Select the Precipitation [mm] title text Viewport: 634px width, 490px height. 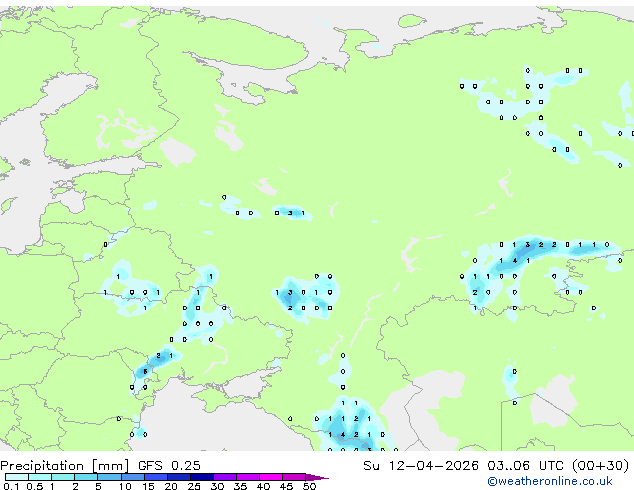(64, 466)
